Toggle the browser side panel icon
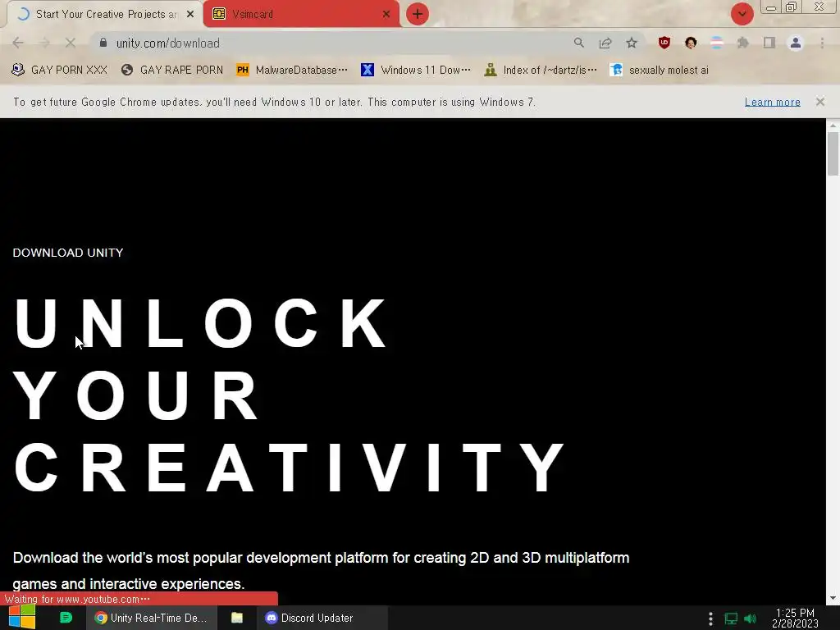The image size is (840, 630). 769,43
